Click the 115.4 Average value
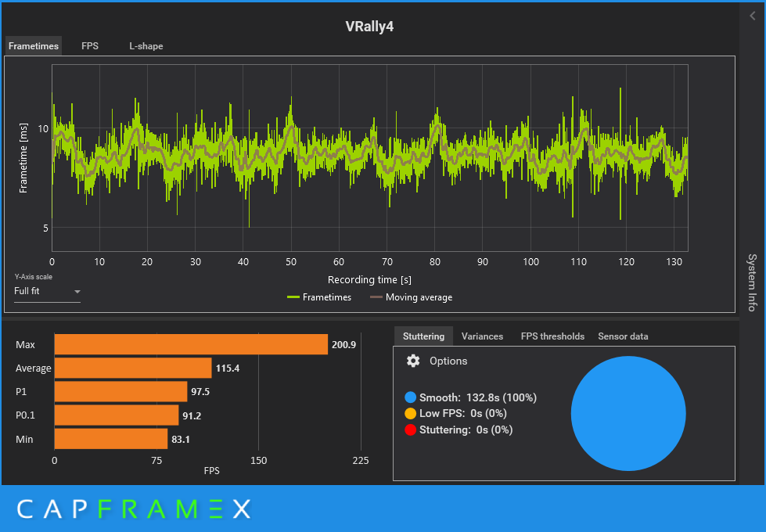The image size is (766, 532). pos(228,368)
